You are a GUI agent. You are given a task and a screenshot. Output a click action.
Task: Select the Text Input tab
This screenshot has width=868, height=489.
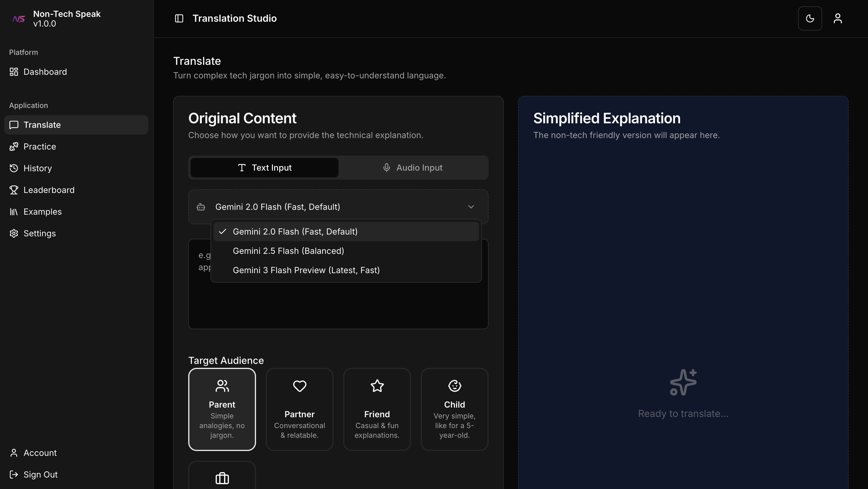(265, 167)
